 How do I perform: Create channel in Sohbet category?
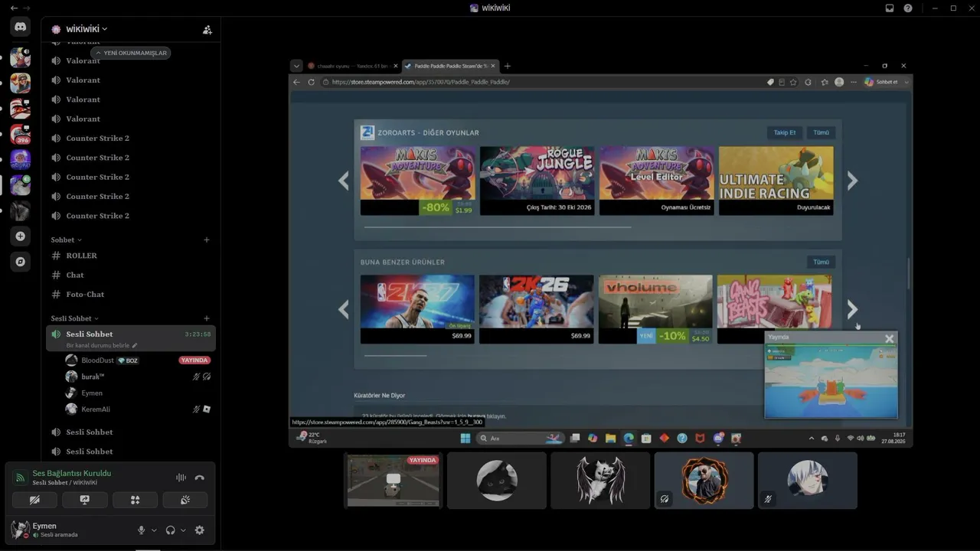tap(207, 240)
